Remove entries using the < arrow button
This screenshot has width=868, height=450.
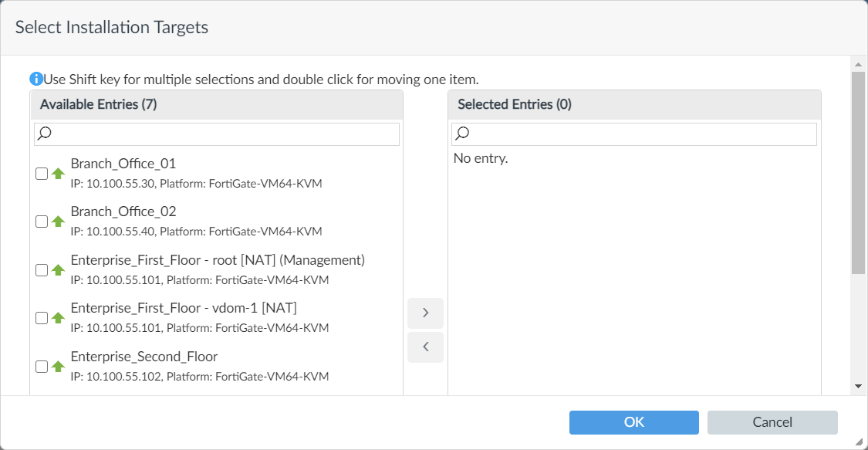(x=425, y=347)
